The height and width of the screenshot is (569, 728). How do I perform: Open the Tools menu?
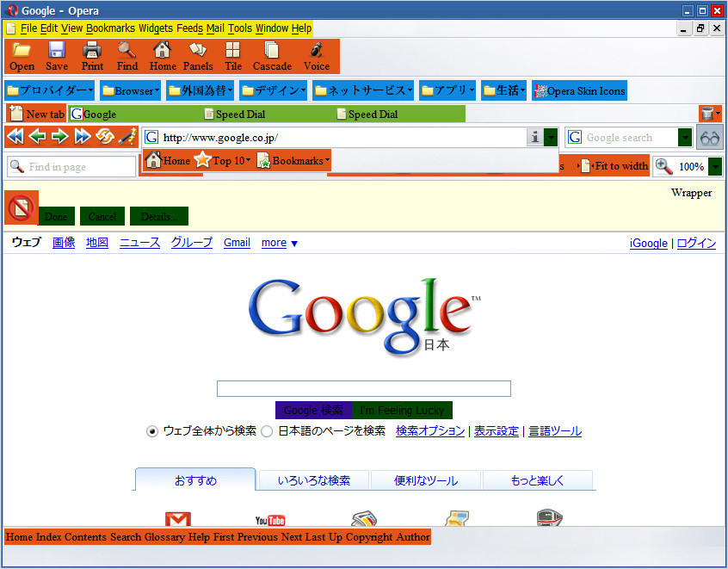pos(240,28)
